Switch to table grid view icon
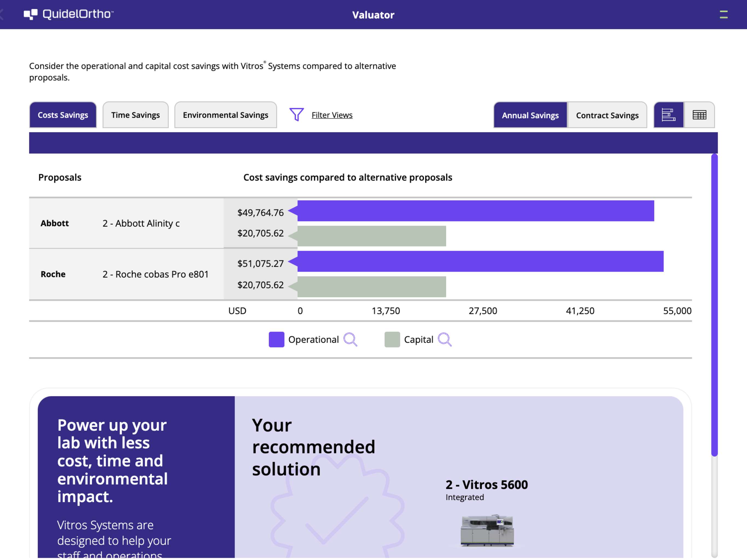The height and width of the screenshot is (560, 747). [x=699, y=115]
